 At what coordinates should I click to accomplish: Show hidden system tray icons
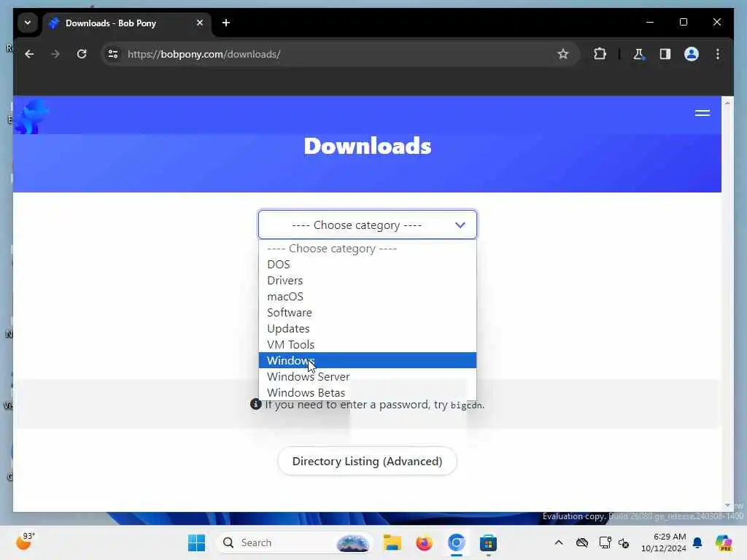(559, 542)
